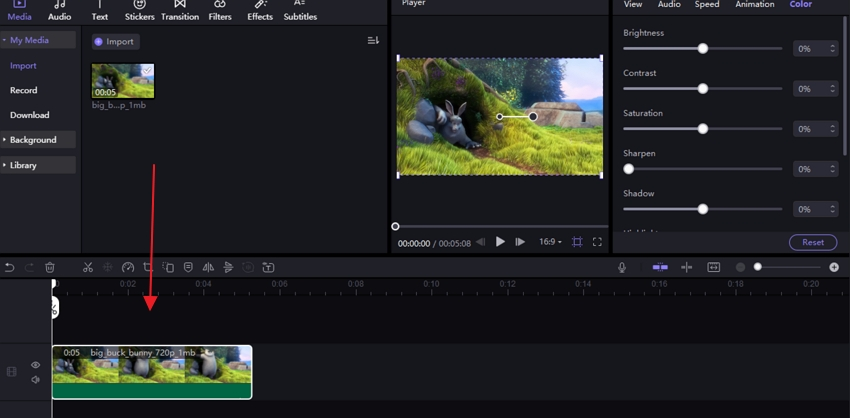
Task: Open the Audio tab in top toolbar
Action: pos(60,10)
